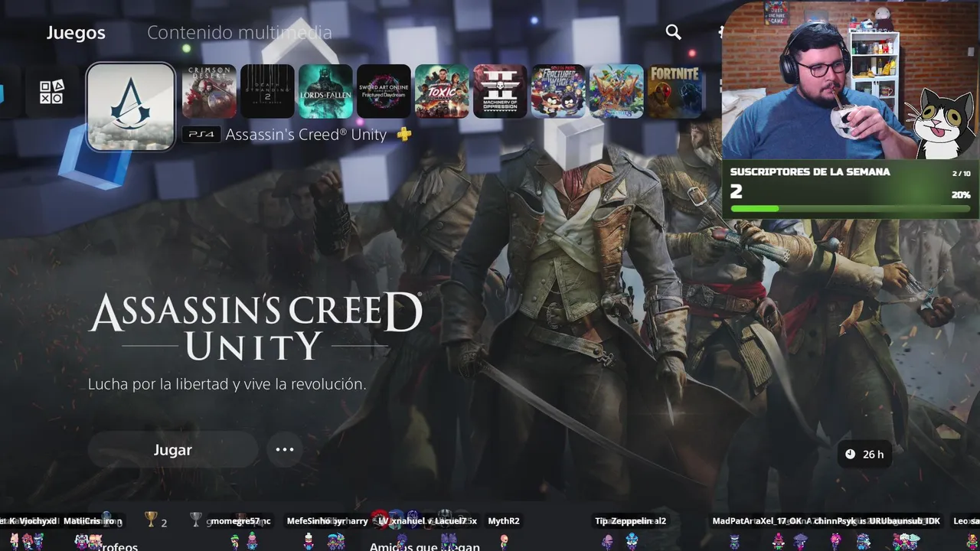Image resolution: width=980 pixels, height=551 pixels.
Task: Click the weekly subscribers green progress bar
Action: pos(851,208)
